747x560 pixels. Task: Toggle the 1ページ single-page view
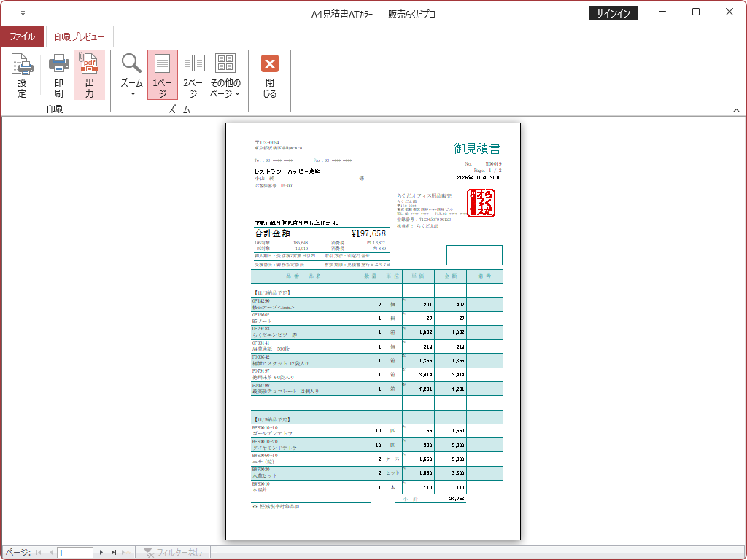point(162,75)
